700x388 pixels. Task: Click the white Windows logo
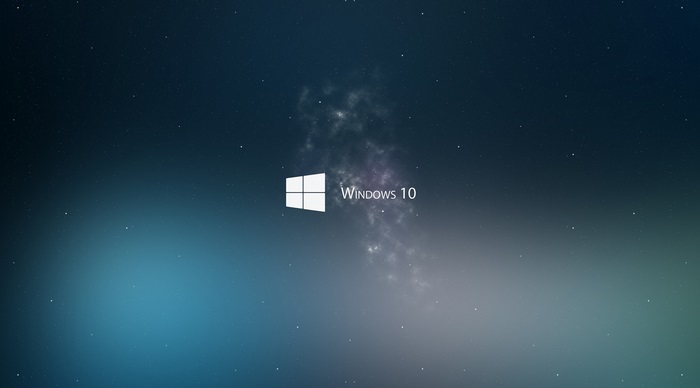305,192
